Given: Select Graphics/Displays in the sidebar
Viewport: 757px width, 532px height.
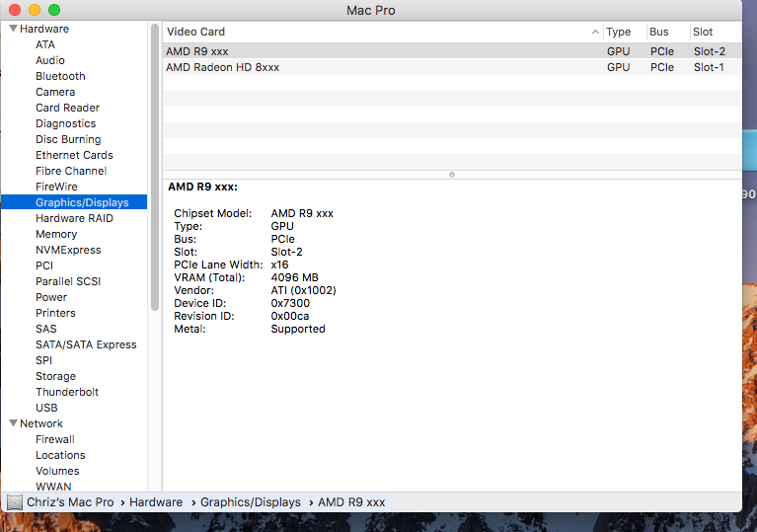Looking at the screenshot, I should click(74, 202).
